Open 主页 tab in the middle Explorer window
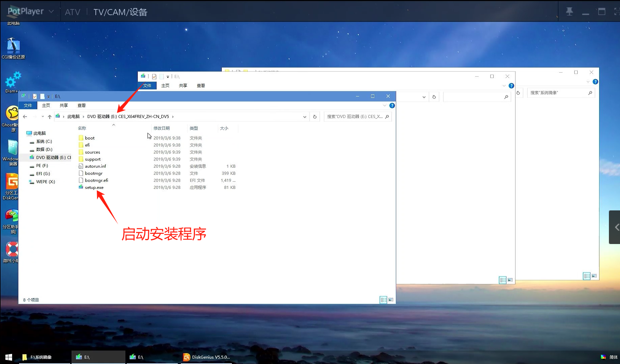 pyautogui.click(x=165, y=86)
